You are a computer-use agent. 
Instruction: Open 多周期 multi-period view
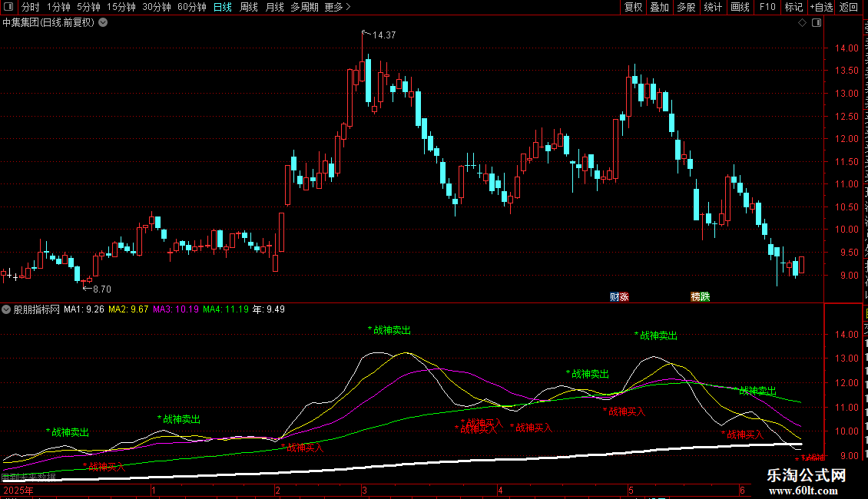click(x=304, y=7)
